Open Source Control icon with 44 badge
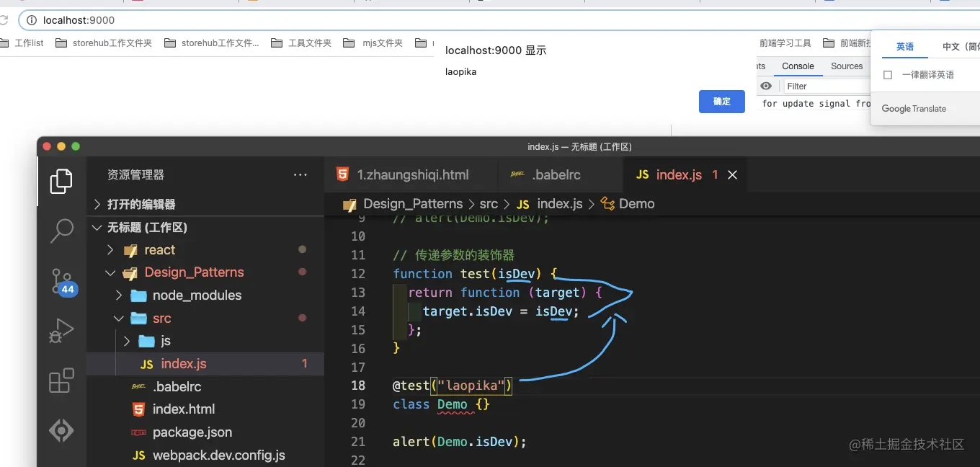 click(62, 281)
